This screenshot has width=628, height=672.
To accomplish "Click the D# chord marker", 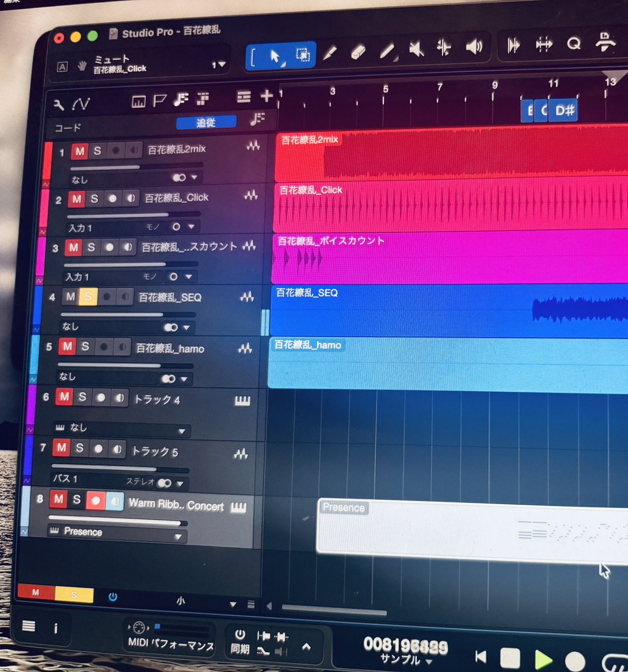I will [564, 110].
